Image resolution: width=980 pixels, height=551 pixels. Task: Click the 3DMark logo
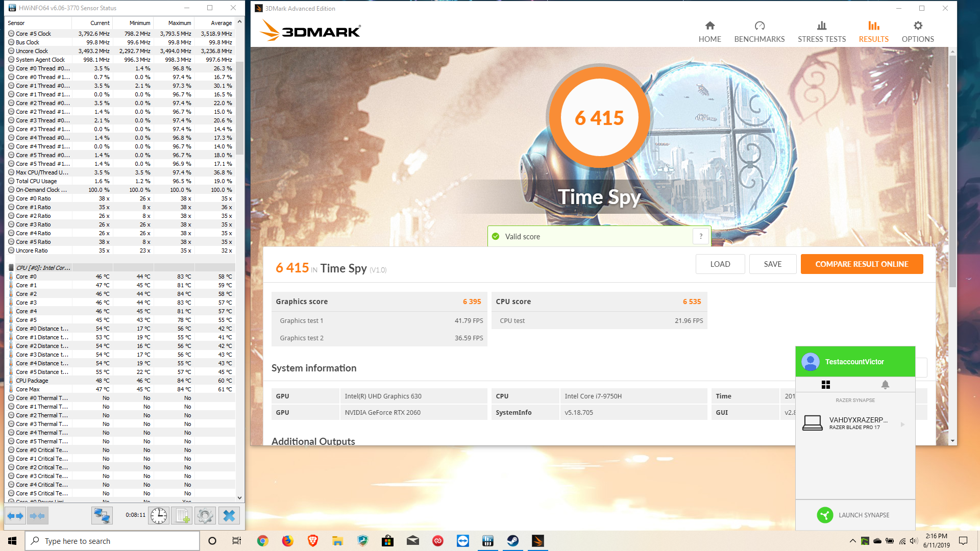[x=310, y=31]
